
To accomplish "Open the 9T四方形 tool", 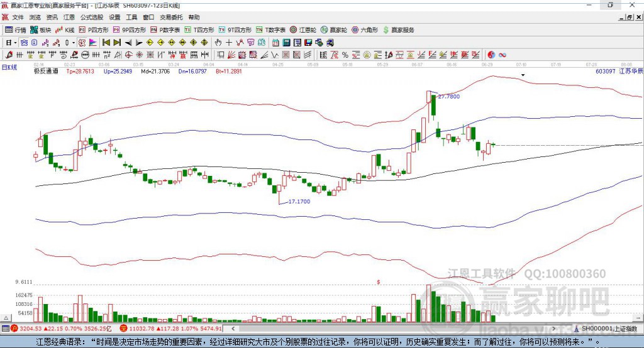I will coord(235,30).
